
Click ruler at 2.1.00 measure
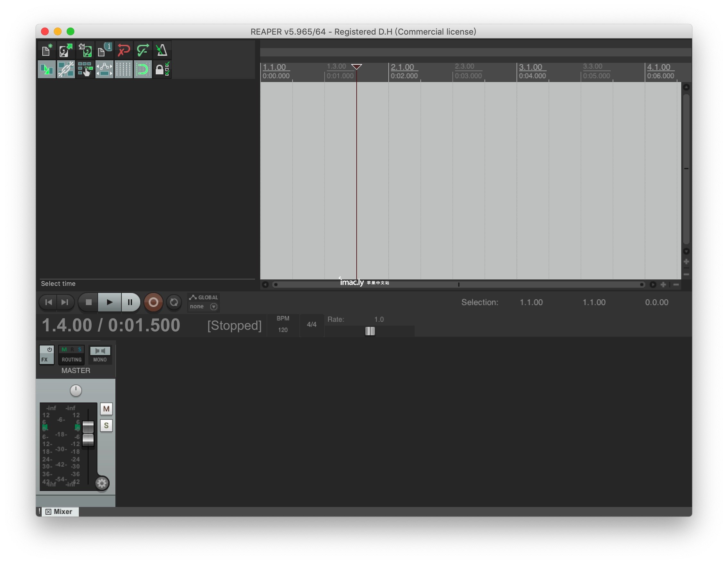(x=402, y=67)
